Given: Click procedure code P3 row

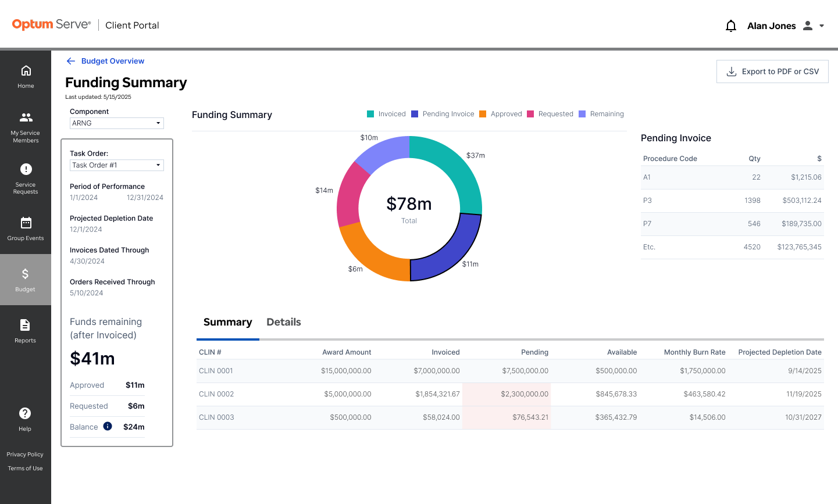Looking at the screenshot, I should (x=732, y=201).
